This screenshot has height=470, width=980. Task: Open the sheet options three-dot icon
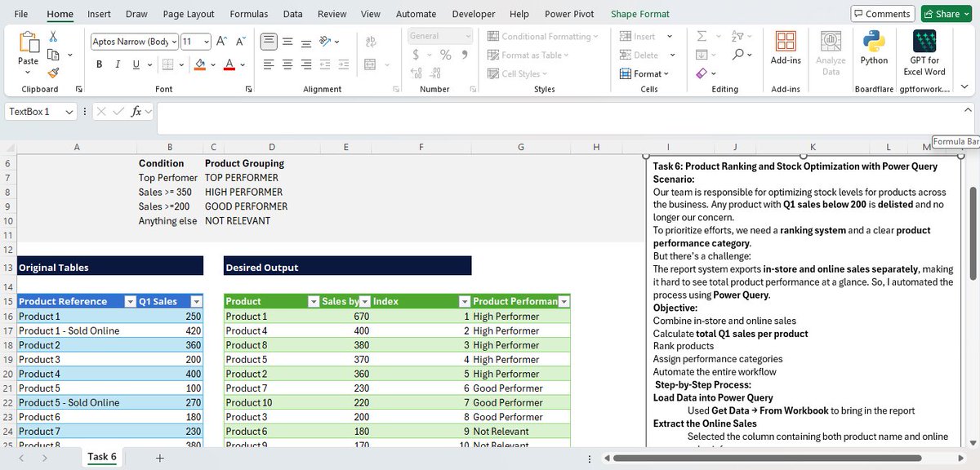coord(590,458)
